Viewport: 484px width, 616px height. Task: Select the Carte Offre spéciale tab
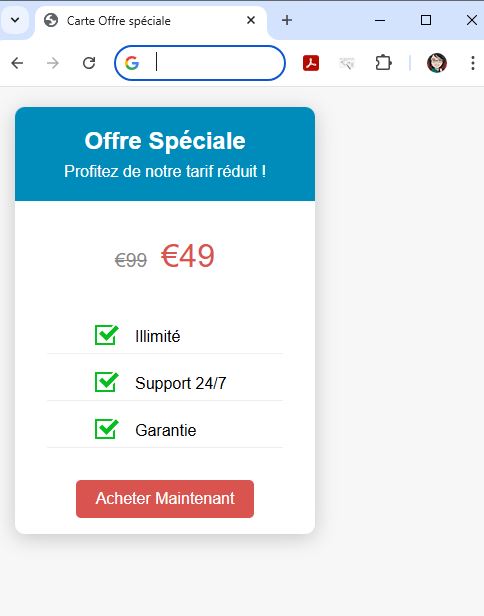point(151,20)
